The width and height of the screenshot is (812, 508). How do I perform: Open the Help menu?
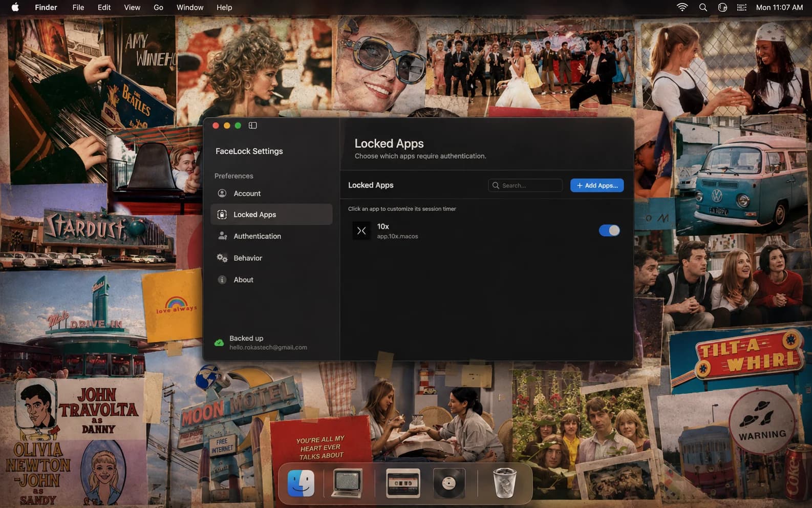click(224, 7)
